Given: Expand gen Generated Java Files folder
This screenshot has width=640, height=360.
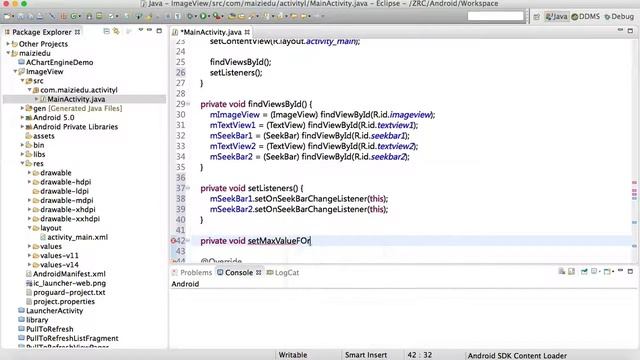Looking at the screenshot, I should point(22,108).
